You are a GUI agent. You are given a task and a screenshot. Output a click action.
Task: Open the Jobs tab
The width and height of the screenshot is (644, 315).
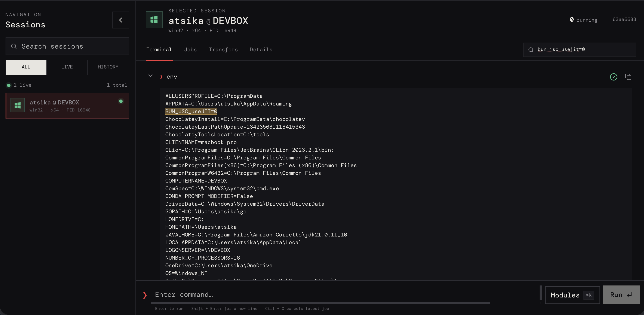pos(190,50)
